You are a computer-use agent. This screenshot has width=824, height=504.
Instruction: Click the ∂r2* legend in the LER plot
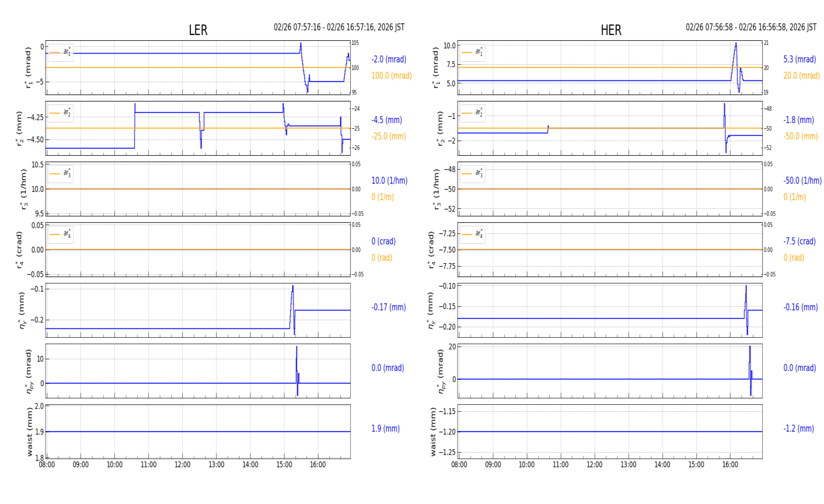coord(61,113)
